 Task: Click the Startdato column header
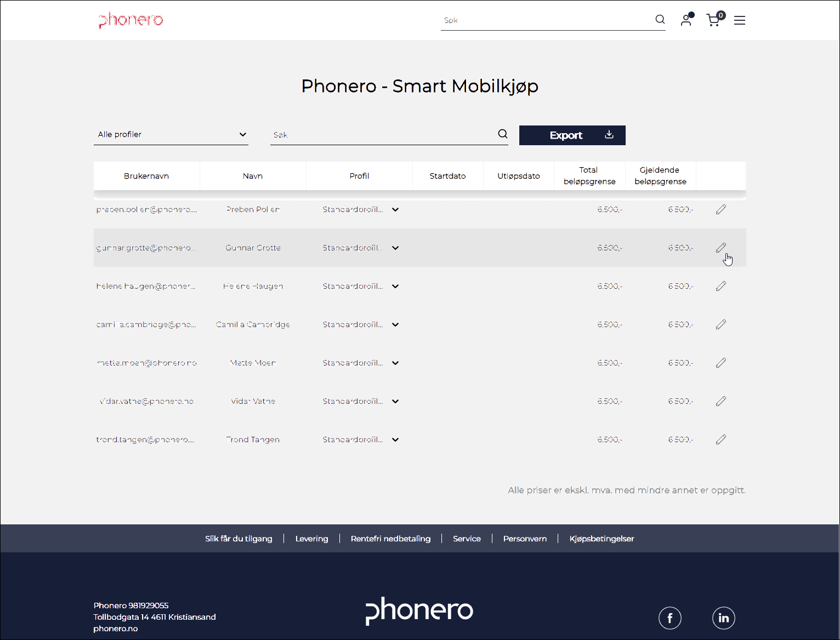(x=448, y=176)
